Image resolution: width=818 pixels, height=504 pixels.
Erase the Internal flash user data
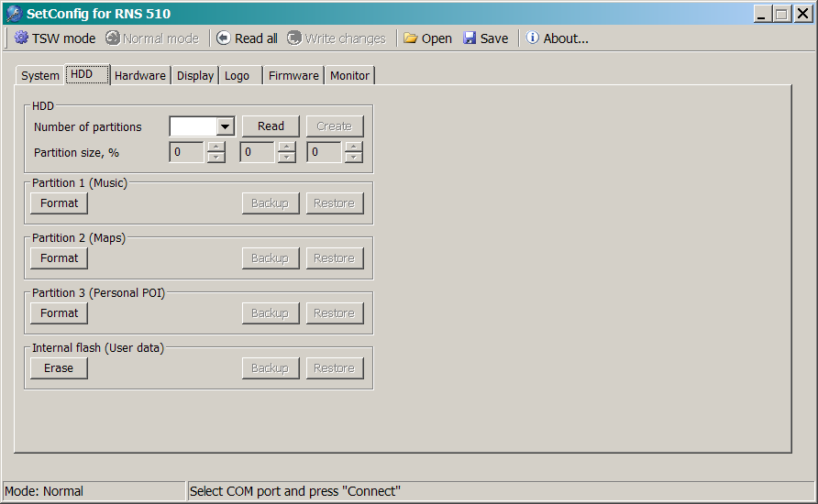click(59, 368)
